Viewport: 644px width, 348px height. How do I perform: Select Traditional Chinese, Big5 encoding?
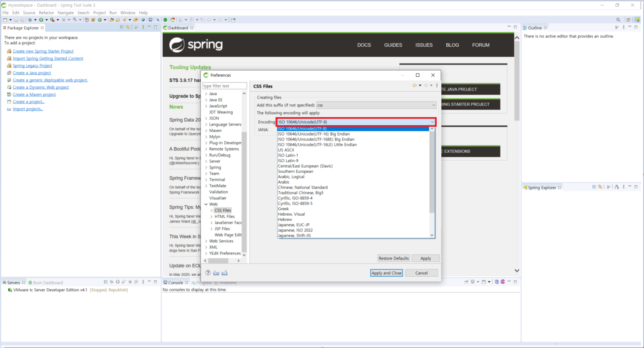(x=300, y=193)
